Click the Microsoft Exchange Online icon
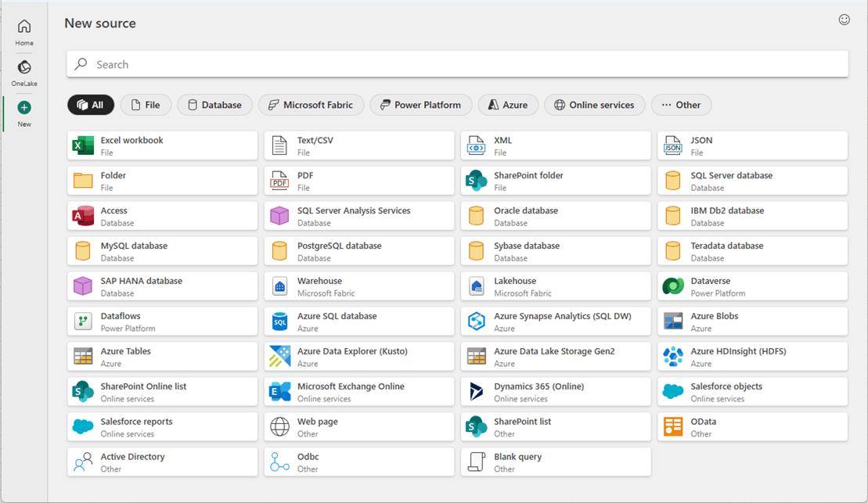The width and height of the screenshot is (868, 503). click(279, 391)
